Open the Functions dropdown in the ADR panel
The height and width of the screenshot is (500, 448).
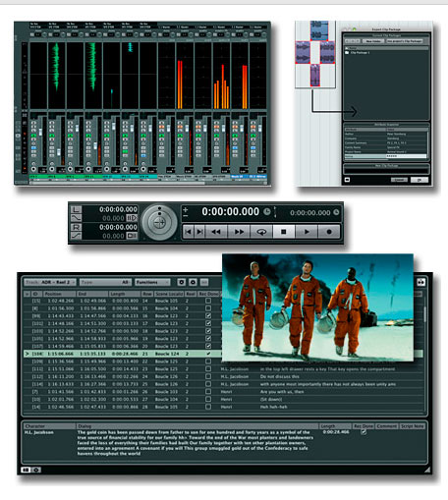[x=152, y=282]
